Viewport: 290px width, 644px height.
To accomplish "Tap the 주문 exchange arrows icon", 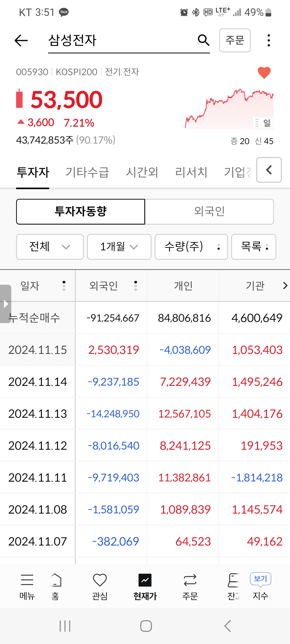I will (x=190, y=580).
